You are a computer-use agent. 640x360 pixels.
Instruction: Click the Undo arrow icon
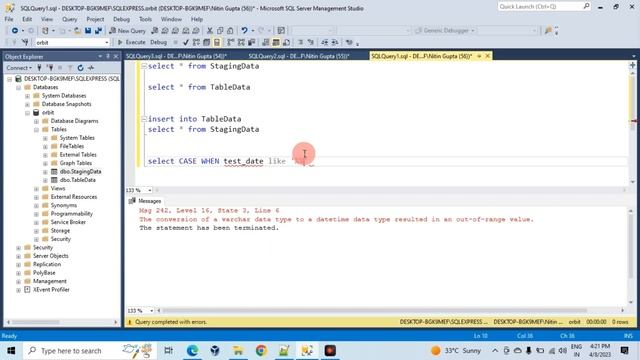coord(244,31)
